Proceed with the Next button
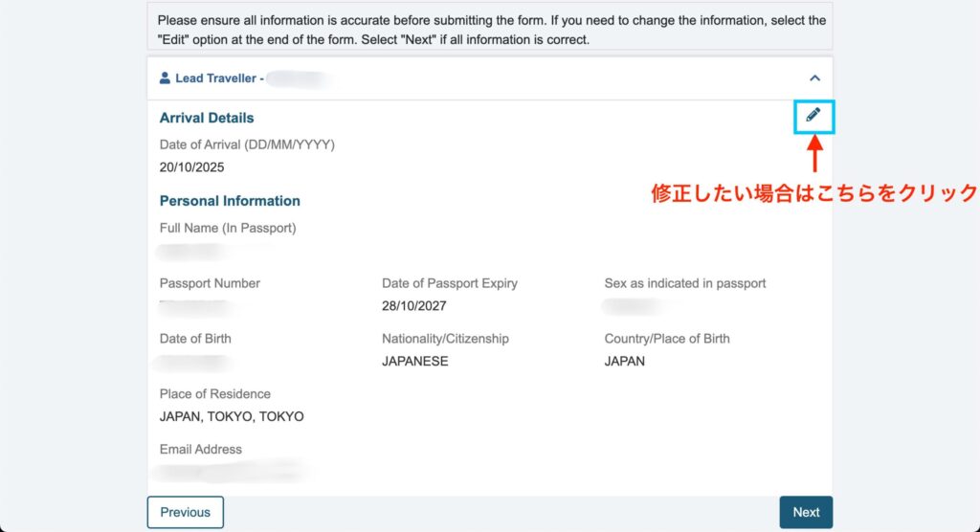980x532 pixels. click(x=806, y=512)
